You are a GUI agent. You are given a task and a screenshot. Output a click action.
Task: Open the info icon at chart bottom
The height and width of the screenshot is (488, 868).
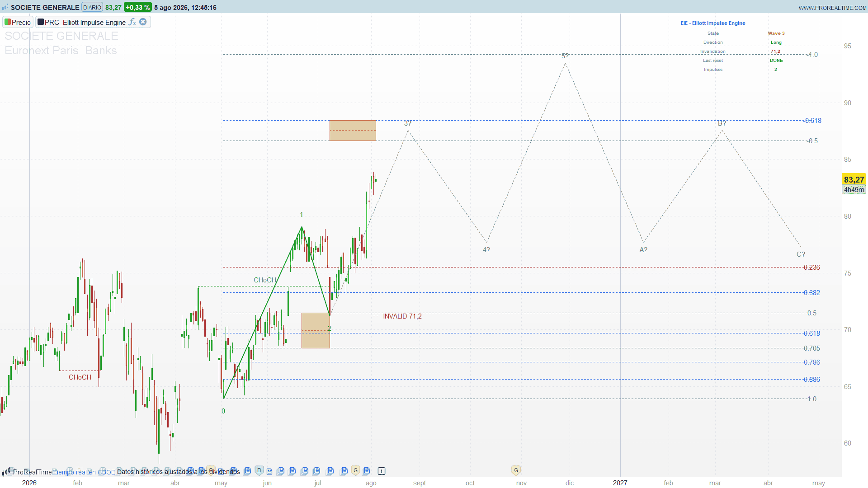382,471
